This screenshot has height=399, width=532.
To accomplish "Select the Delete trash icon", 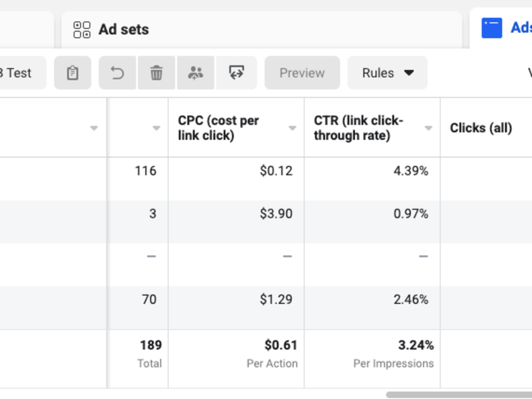I will tap(156, 73).
